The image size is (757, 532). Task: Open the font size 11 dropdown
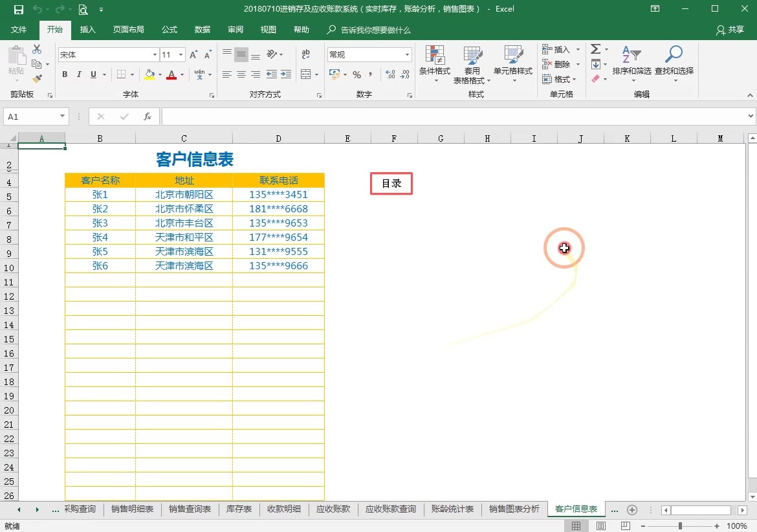pyautogui.click(x=181, y=54)
